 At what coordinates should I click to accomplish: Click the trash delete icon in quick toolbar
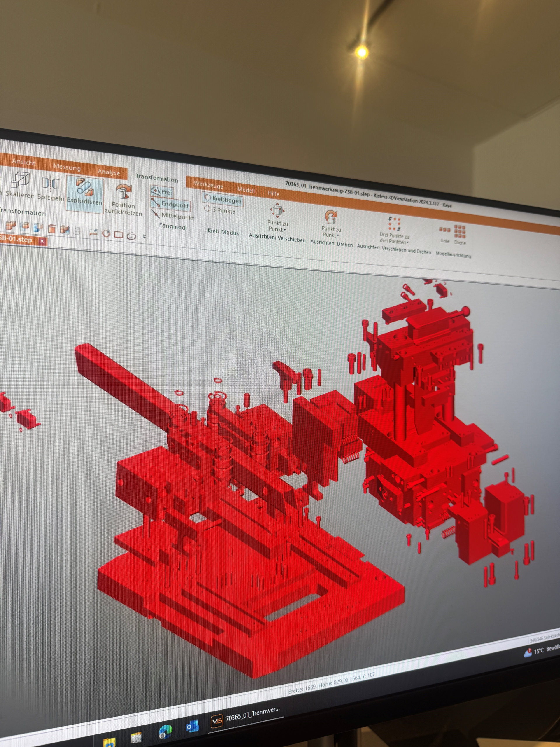click(x=52, y=229)
